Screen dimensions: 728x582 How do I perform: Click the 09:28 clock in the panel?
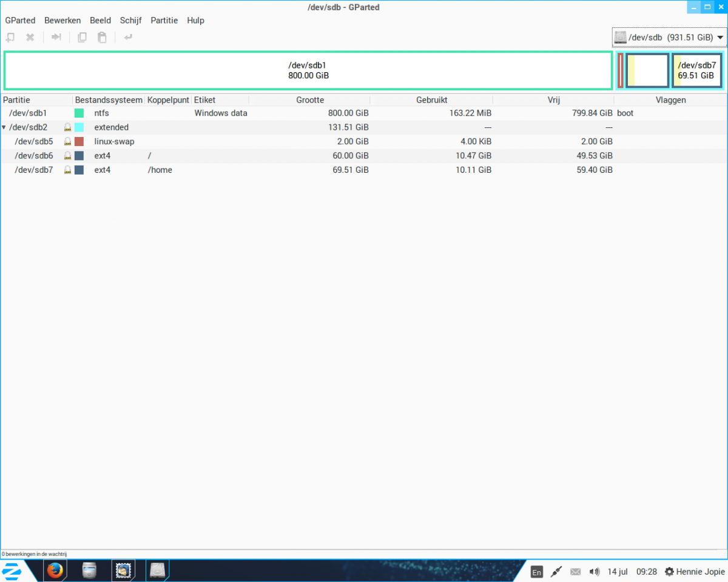point(647,572)
